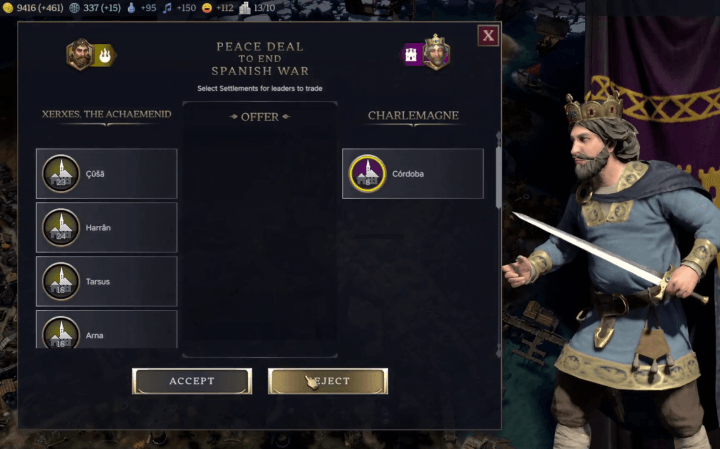
Task: Reject the peace deal
Action: coord(328,381)
